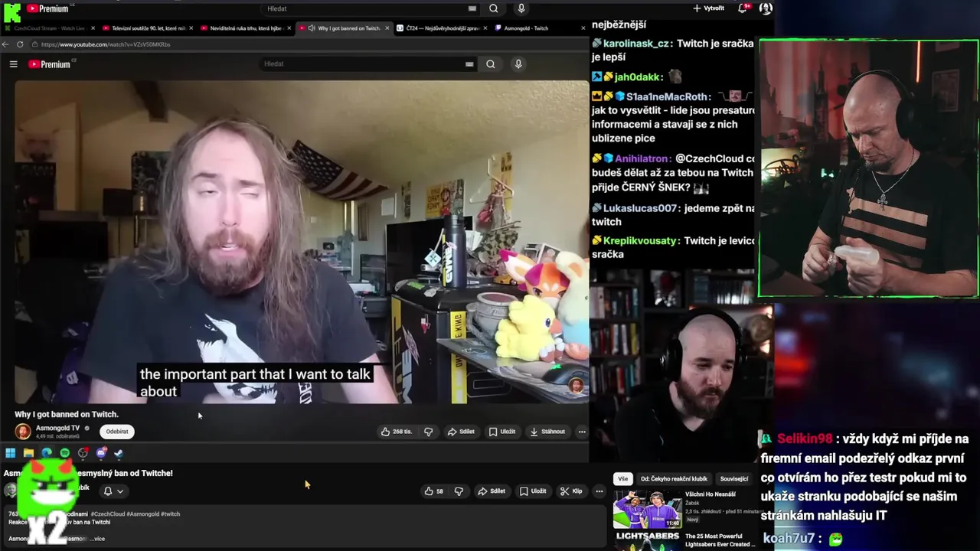Open the 'Asmongold TV' channel name link
The width and height of the screenshot is (980, 551).
57,428
